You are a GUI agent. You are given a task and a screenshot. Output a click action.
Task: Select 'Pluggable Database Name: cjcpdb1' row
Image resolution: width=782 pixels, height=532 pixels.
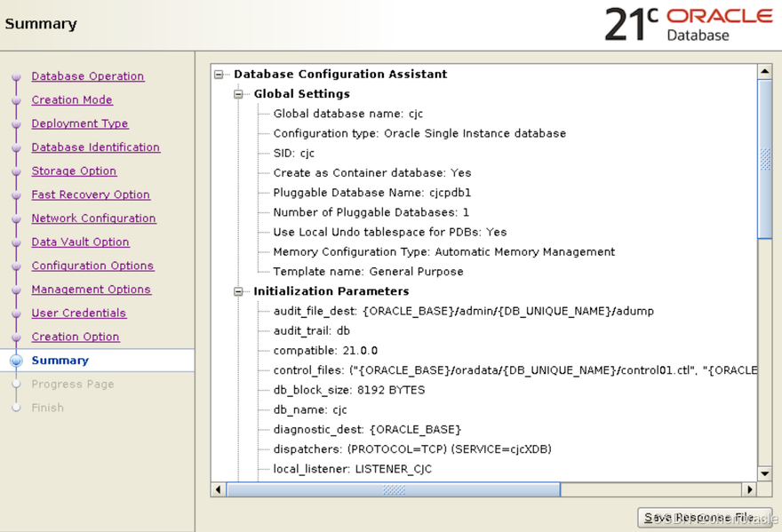372,193
